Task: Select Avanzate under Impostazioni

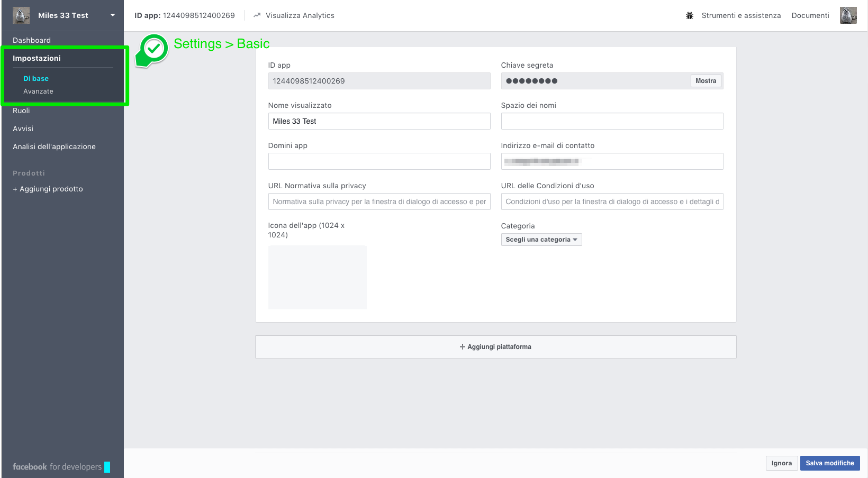Action: [38, 91]
